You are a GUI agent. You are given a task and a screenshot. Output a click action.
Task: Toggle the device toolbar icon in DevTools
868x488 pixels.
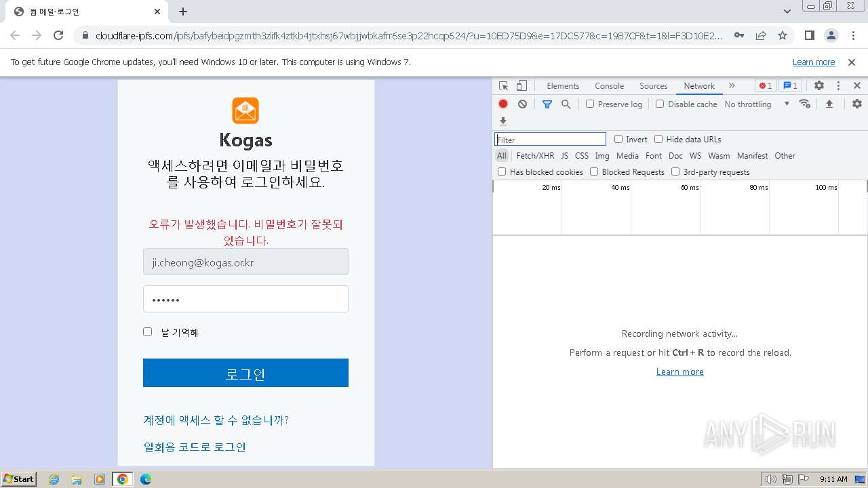pos(521,86)
